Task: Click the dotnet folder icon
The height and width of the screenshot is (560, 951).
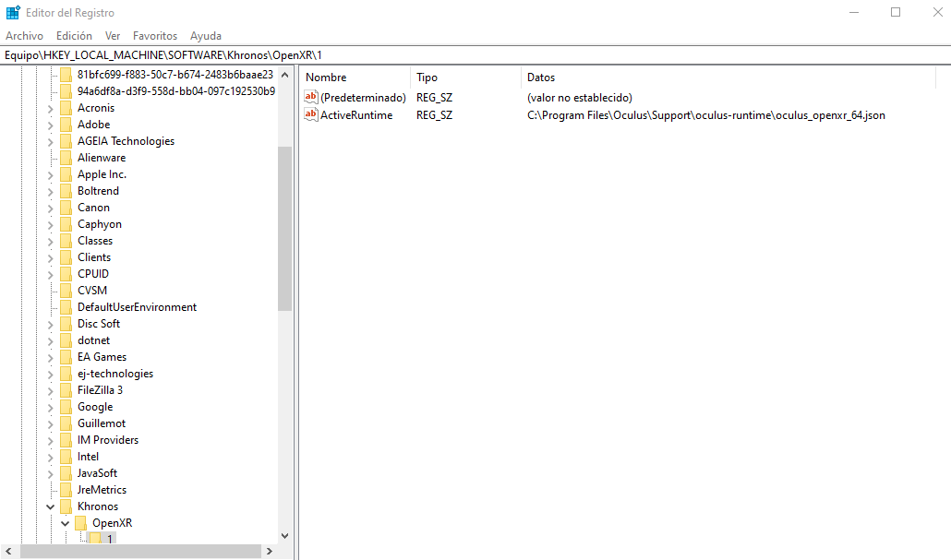Action: (x=66, y=340)
